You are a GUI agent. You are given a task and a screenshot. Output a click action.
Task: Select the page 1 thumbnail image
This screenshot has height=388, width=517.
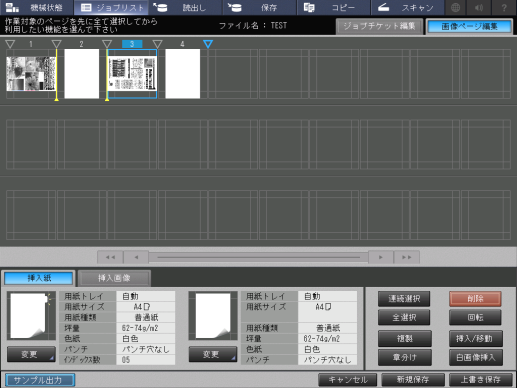pos(31,74)
